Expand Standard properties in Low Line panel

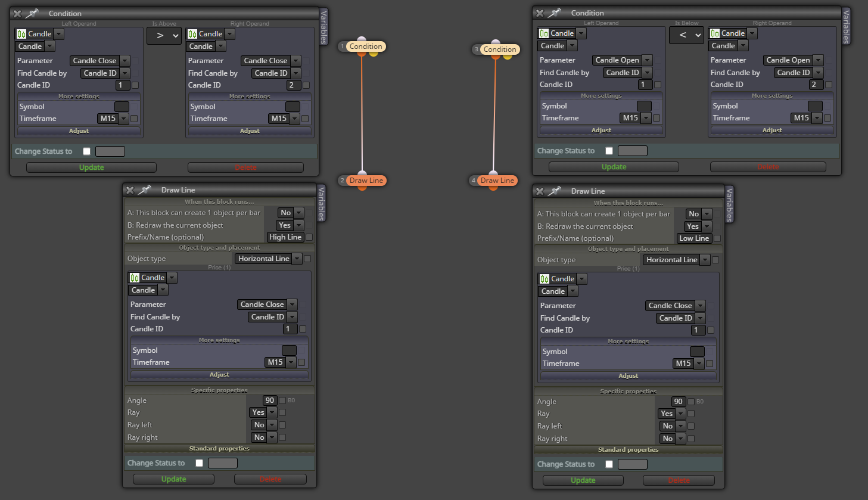point(628,449)
